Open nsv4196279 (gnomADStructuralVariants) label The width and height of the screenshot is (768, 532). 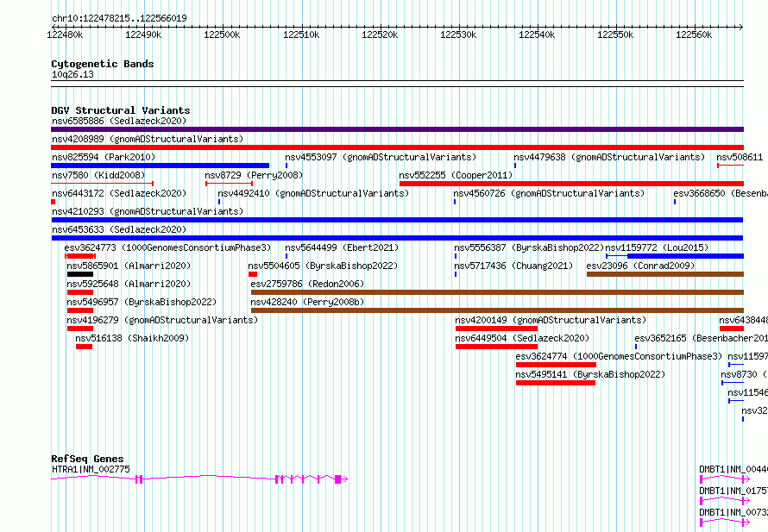[162, 320]
